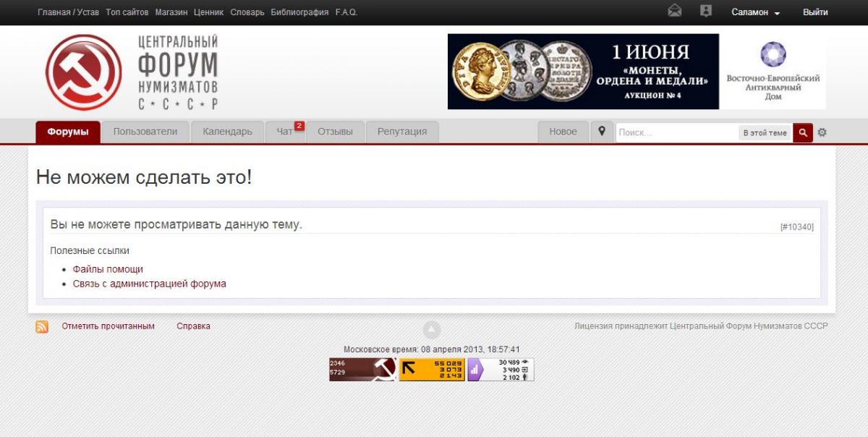The width and height of the screenshot is (868, 437).
Task: Expand the Саламон user dropdown
Action: [756, 12]
